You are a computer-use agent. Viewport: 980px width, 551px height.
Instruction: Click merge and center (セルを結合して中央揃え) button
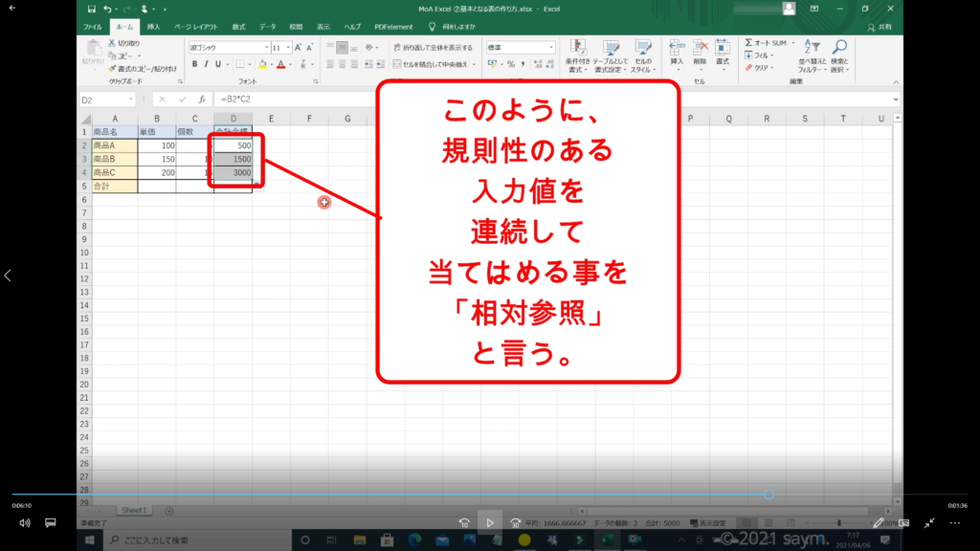(x=434, y=64)
